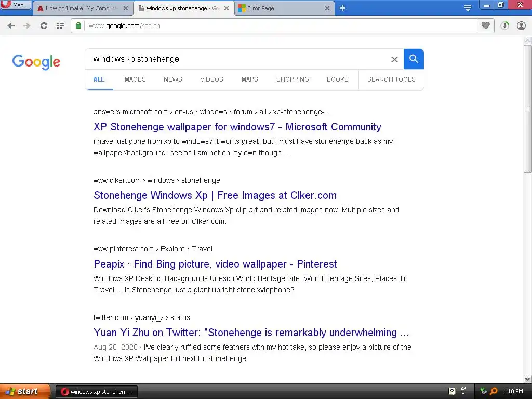Open the tab menu icon
The image size is (532, 399).
coord(468,8)
